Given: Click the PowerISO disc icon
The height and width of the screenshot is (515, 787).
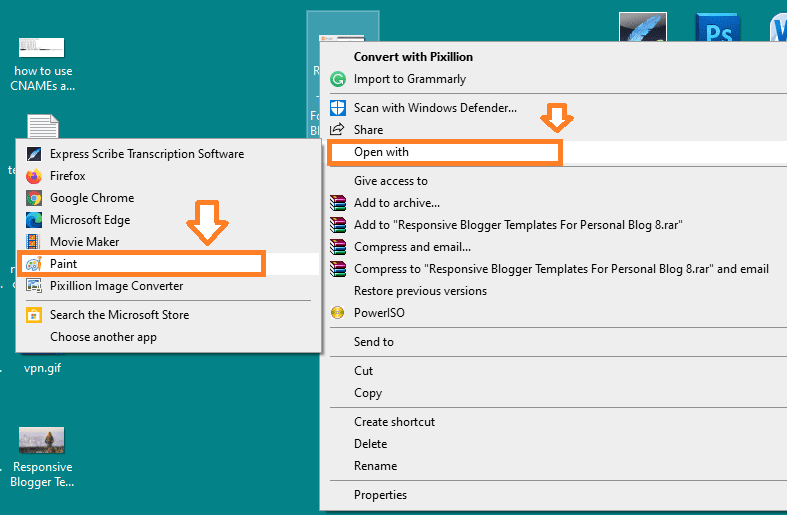Looking at the screenshot, I should [x=338, y=313].
